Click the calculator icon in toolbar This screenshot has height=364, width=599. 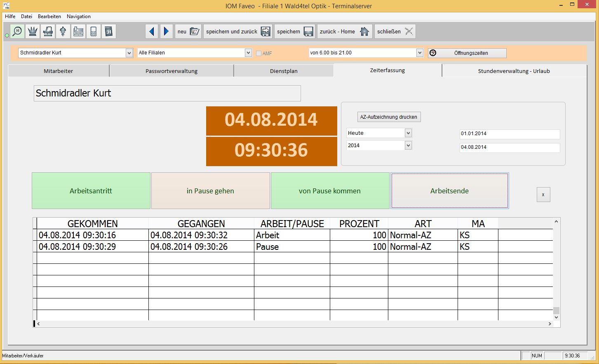click(x=94, y=31)
